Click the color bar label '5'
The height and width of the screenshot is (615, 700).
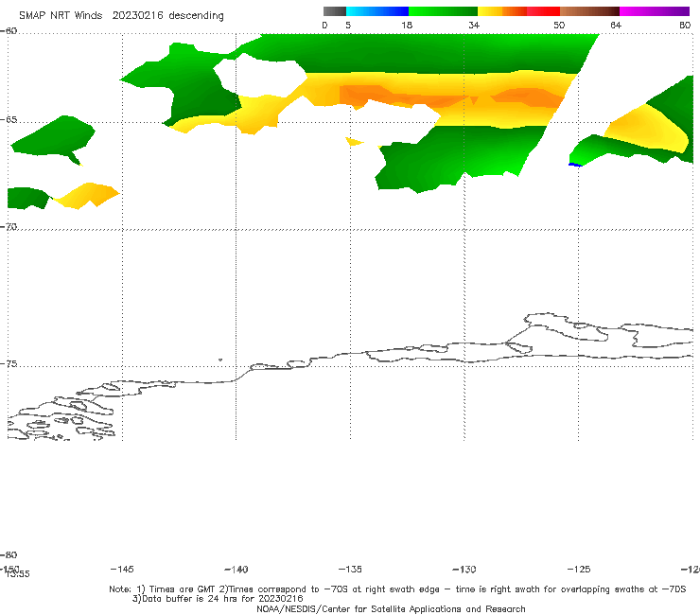click(x=348, y=25)
